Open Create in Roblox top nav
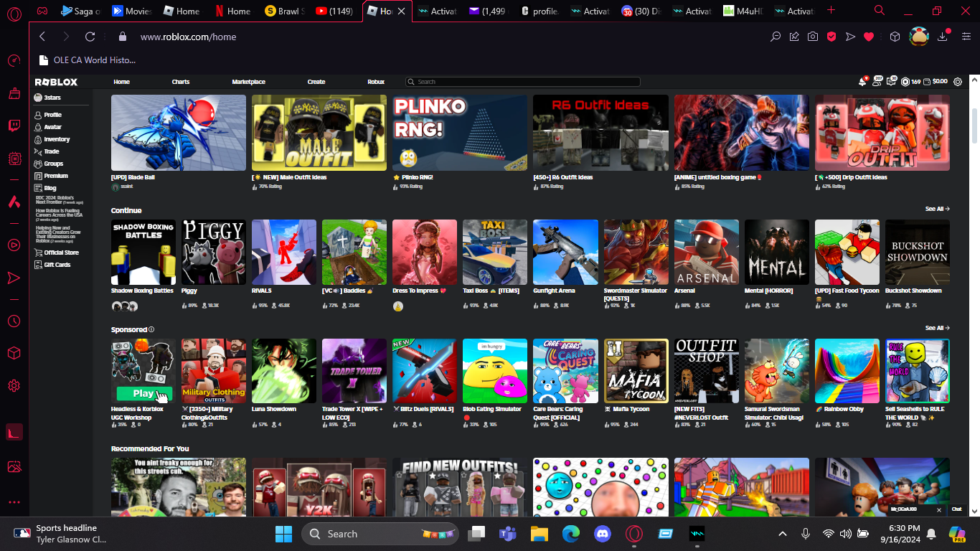 coord(316,82)
